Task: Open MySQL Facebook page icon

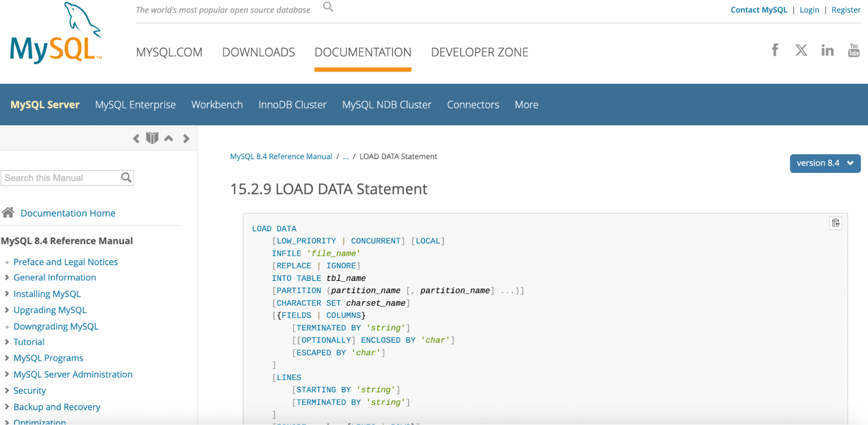Action: click(775, 50)
